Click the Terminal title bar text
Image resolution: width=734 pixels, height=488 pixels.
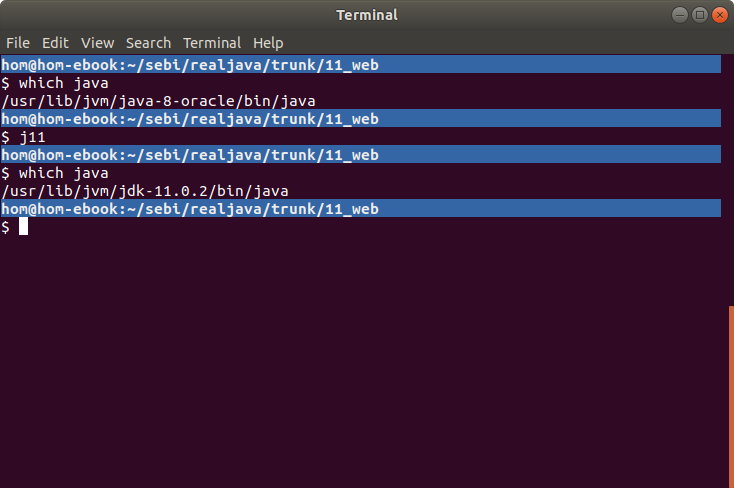[x=367, y=15]
